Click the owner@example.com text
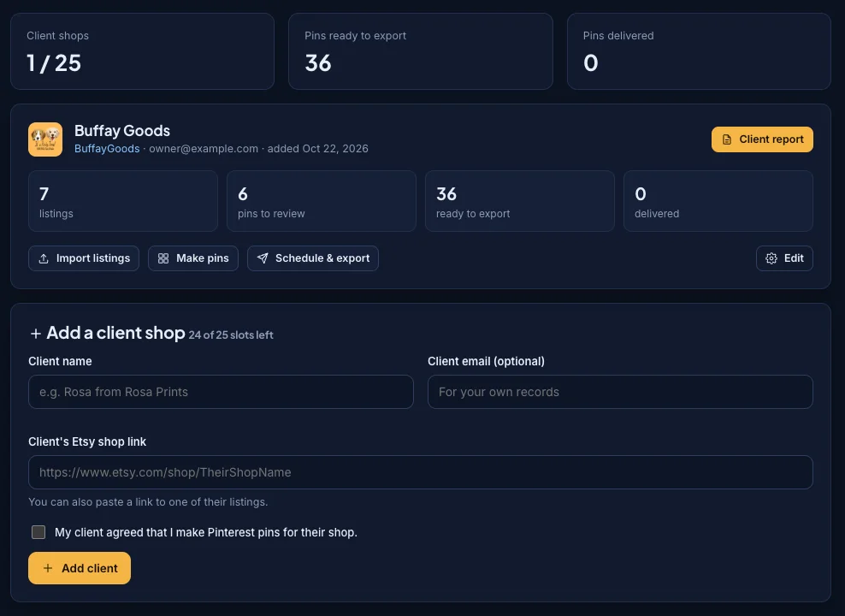The image size is (845, 616). pos(204,149)
